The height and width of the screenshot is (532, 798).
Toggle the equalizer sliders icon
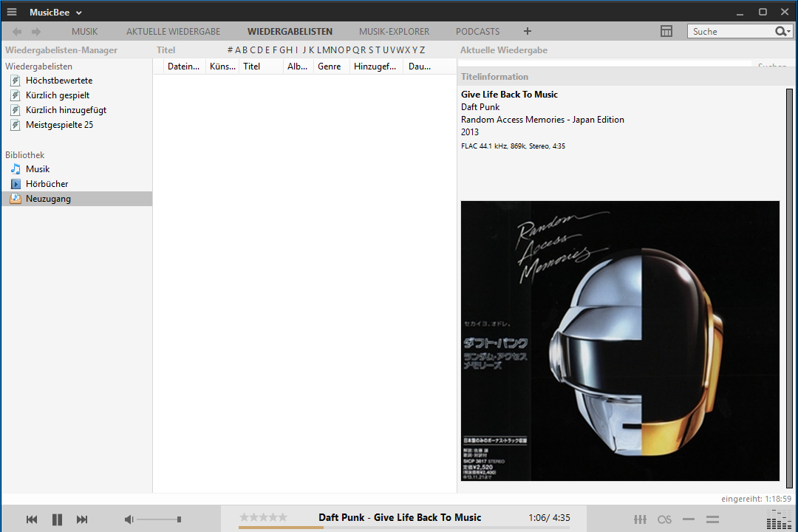[640, 519]
